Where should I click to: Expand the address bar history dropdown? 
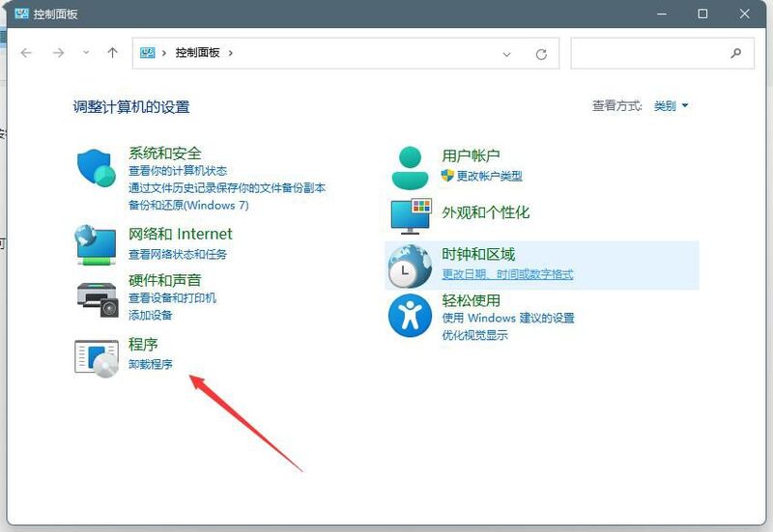(x=506, y=54)
